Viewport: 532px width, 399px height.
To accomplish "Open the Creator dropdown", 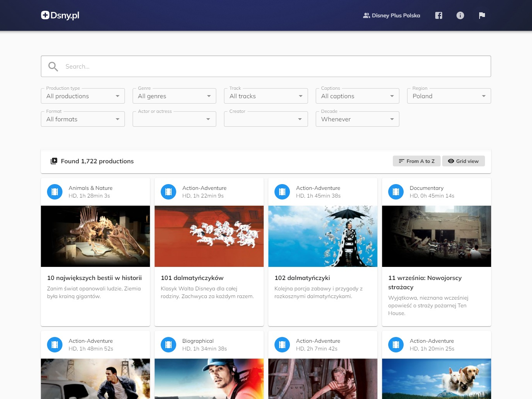I will [x=266, y=119].
